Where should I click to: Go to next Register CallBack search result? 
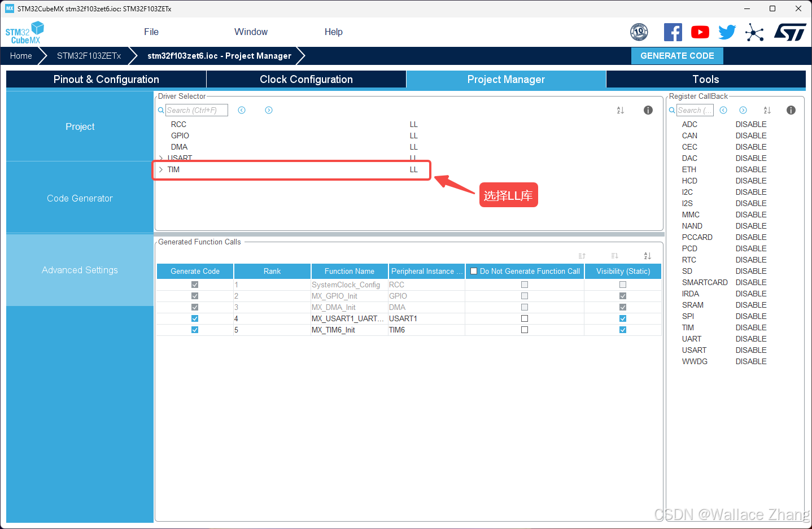743,110
